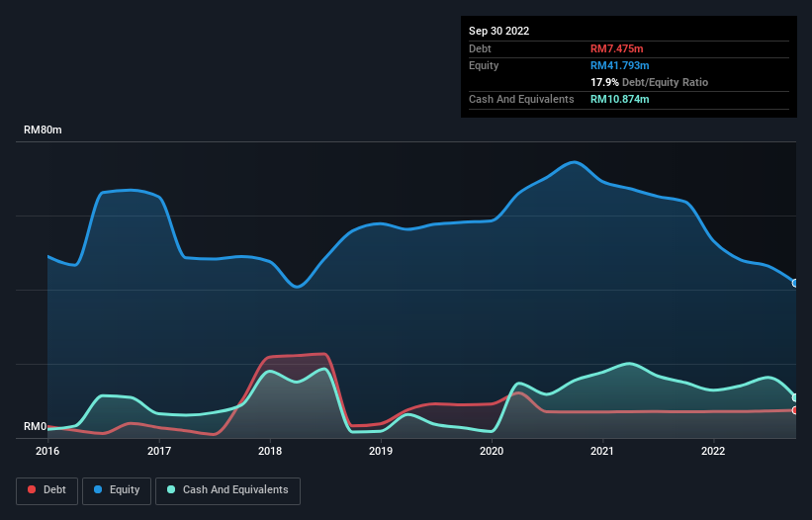
Task: Select the Debt end-point marker on chart
Action: click(795, 410)
